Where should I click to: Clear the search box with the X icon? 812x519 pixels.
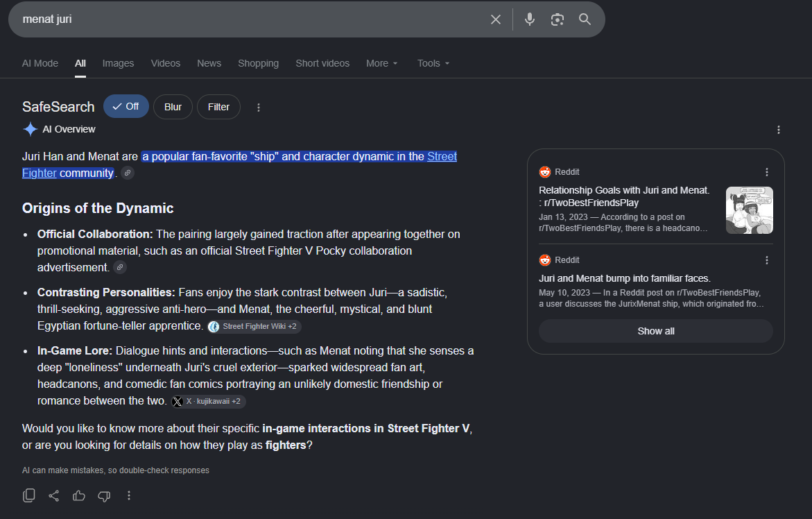[x=496, y=19]
